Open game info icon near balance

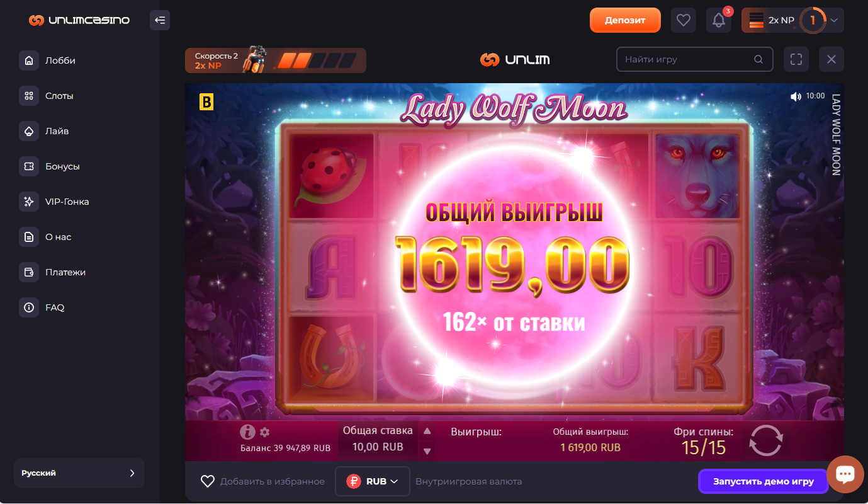(247, 432)
